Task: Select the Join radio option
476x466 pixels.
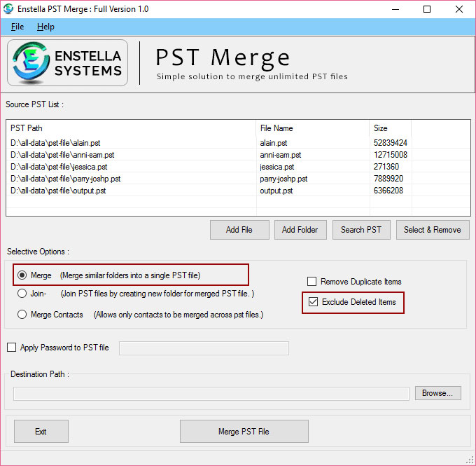Action: (x=23, y=294)
